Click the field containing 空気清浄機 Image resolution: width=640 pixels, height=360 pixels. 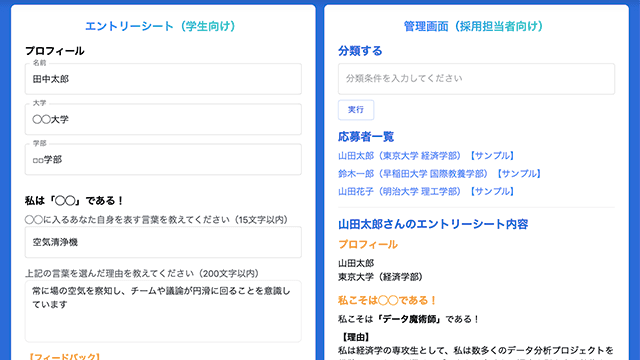pyautogui.click(x=163, y=242)
